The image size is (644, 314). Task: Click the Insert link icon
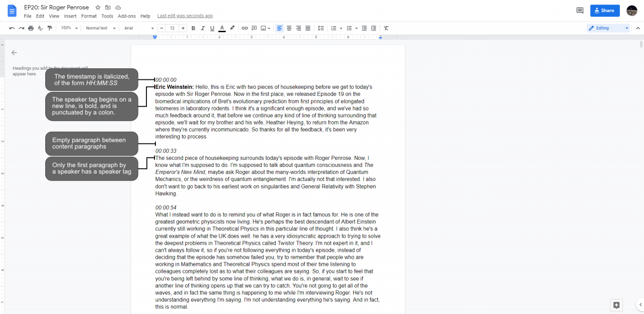click(x=245, y=28)
